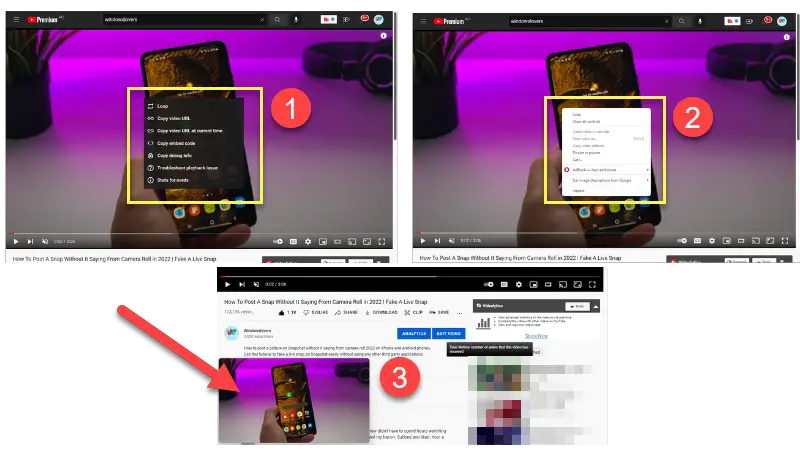This screenshot has height=450, width=800.
Task: Expand AdBlock submenu arrow in white menu
Action: 647,170
